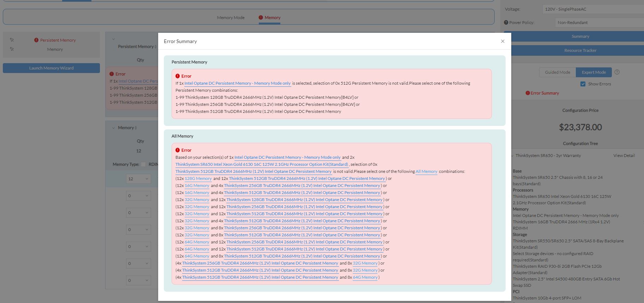Open the Power Policy Non-Redundant dropdown
644x303 pixels.
599,23
